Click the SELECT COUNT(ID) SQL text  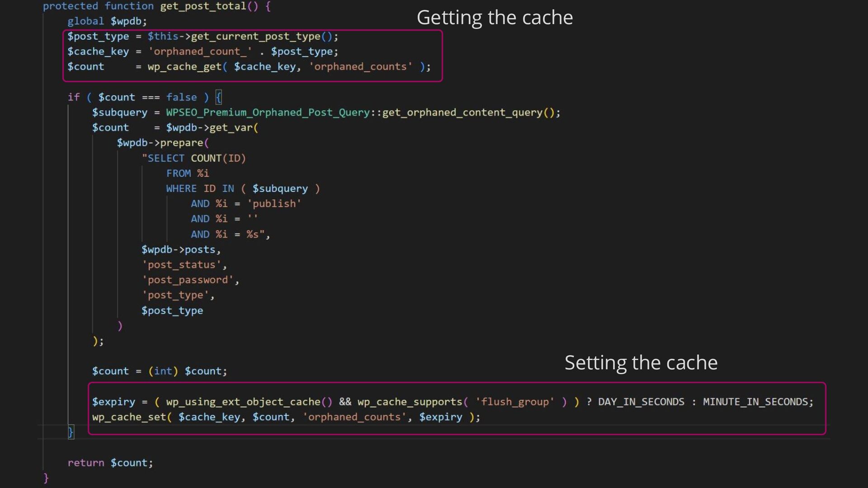pyautogui.click(x=194, y=158)
